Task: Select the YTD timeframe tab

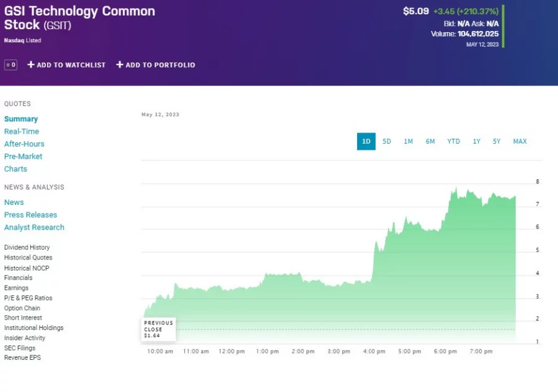Action: (453, 141)
